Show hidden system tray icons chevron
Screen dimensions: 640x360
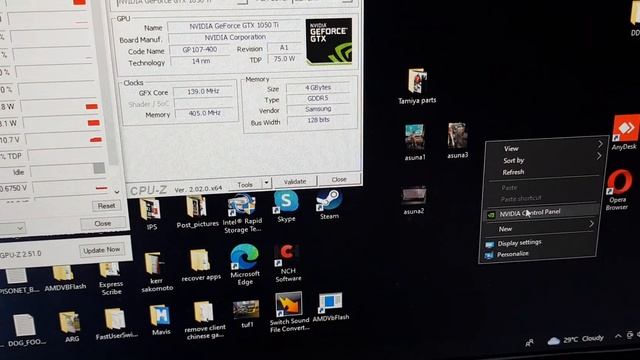pyautogui.click(x=618, y=336)
